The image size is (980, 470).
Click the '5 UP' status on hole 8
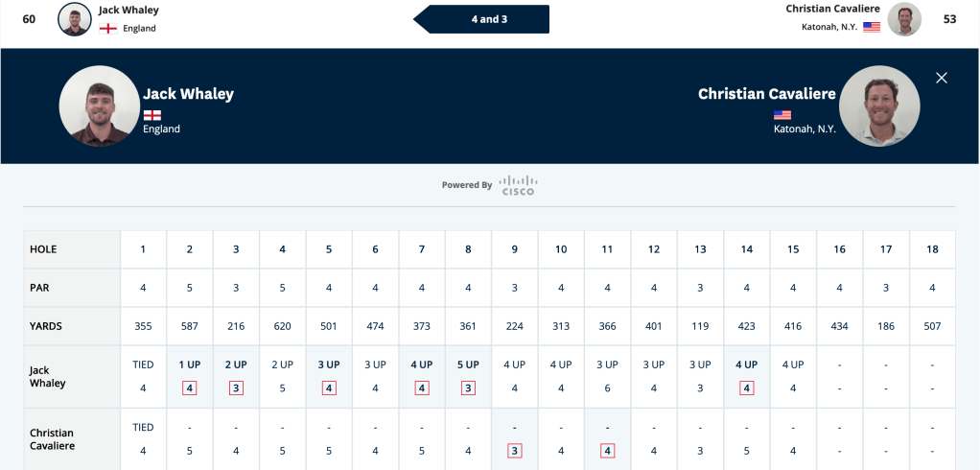(468, 365)
